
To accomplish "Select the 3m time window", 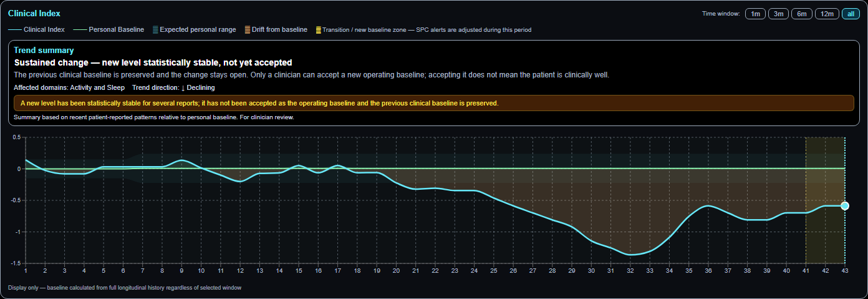I will 778,14.
